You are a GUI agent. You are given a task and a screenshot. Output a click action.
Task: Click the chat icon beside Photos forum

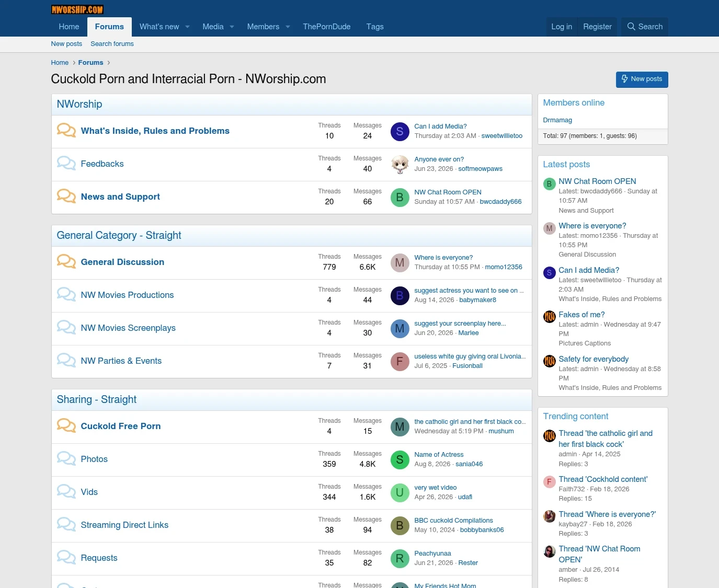coord(66,458)
